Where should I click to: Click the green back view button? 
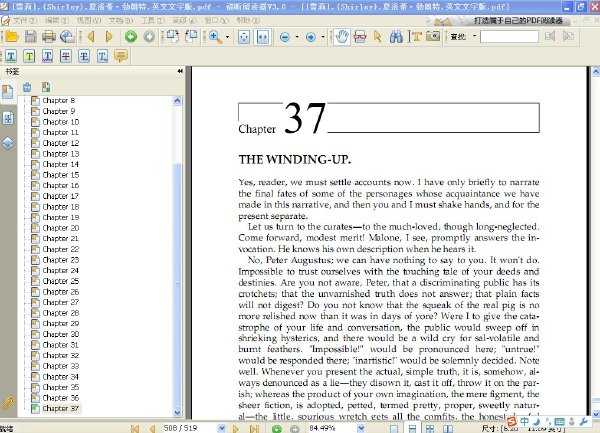coord(131,37)
